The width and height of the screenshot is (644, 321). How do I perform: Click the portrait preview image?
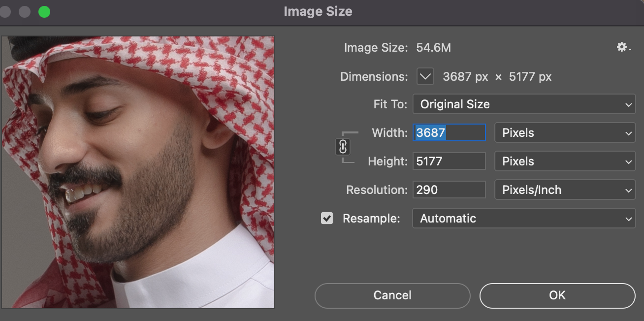tap(138, 172)
